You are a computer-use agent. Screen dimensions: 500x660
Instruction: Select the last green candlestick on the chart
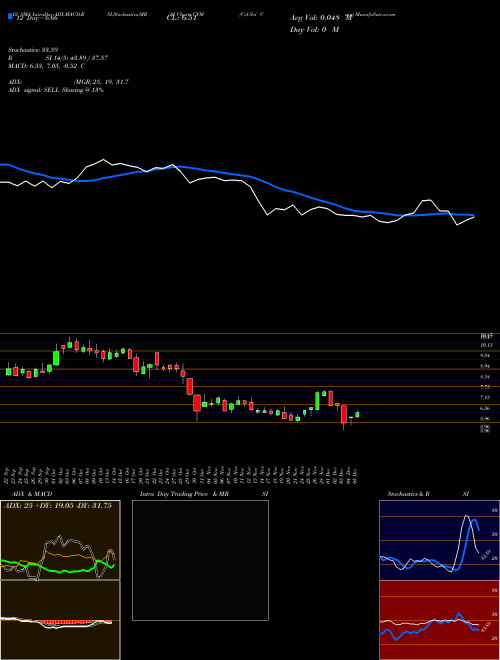(357, 414)
